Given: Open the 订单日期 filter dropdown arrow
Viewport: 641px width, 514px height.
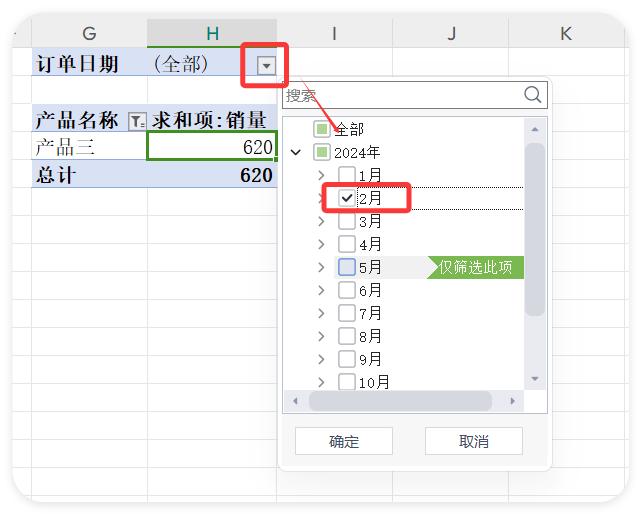Looking at the screenshot, I should tap(266, 65).
